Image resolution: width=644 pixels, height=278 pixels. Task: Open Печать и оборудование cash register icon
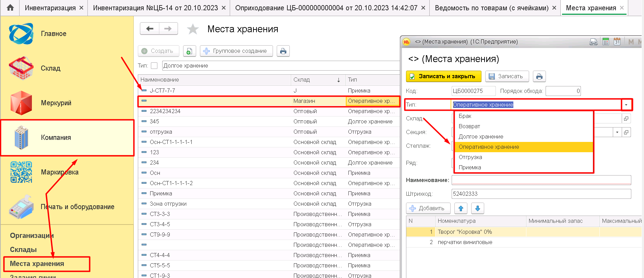21,207
